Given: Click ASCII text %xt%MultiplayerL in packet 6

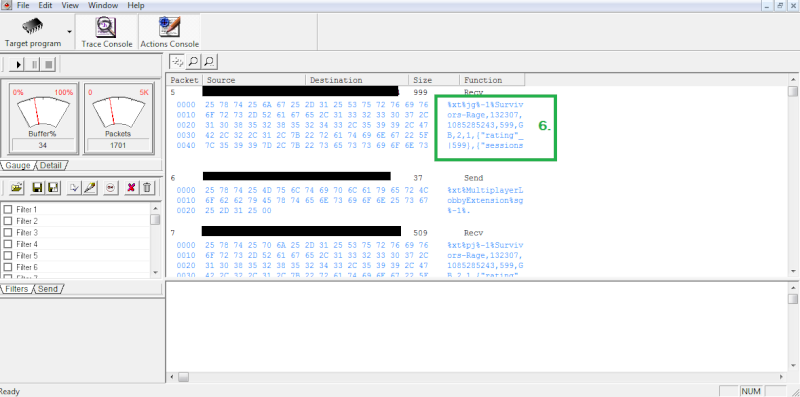Looking at the screenshot, I should click(x=485, y=190).
